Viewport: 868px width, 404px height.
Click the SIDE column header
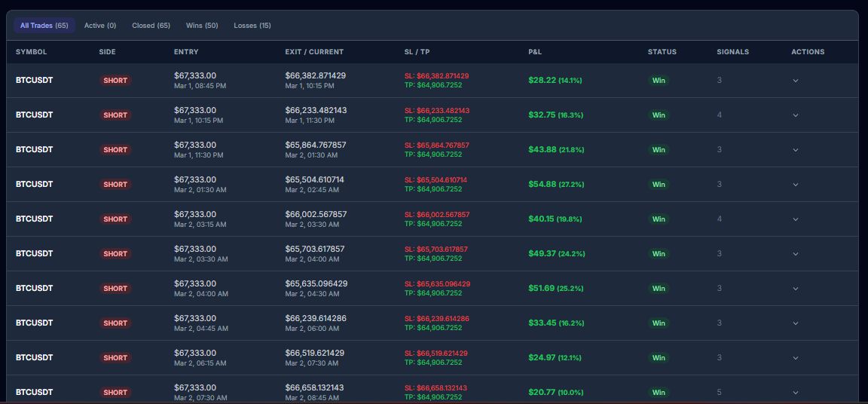108,52
